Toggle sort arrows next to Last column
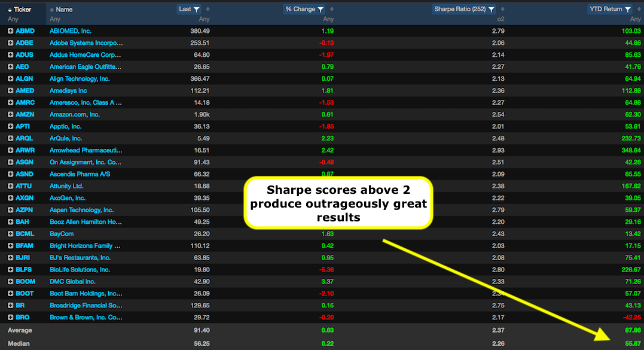 coord(208,9)
